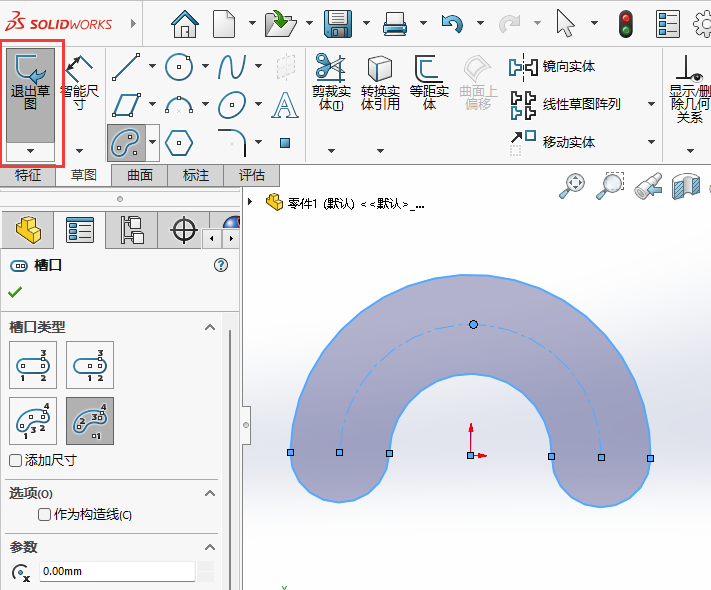Open the Move Entities dropdown arrow
This screenshot has width=711, height=590.
click(x=651, y=142)
